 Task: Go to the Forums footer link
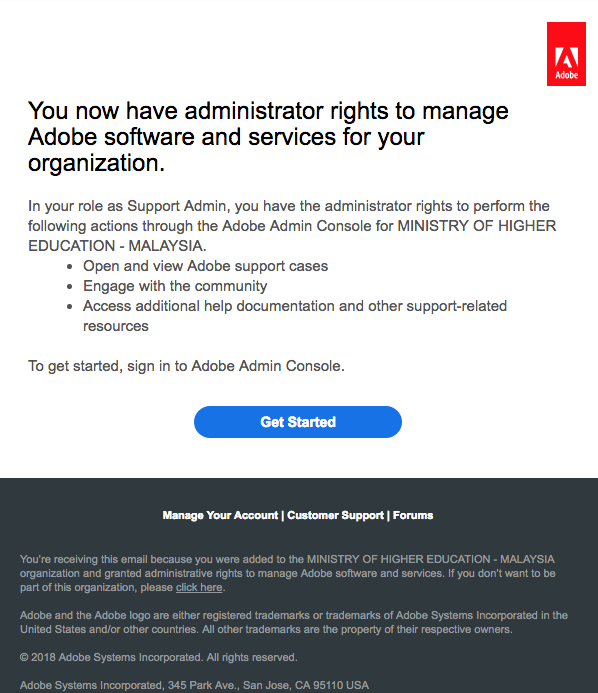(x=413, y=515)
